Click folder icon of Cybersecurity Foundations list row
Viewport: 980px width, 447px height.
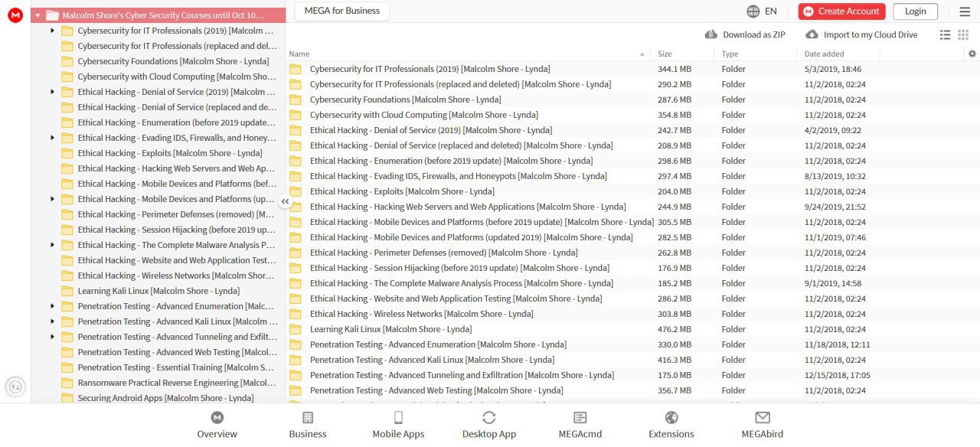click(296, 100)
